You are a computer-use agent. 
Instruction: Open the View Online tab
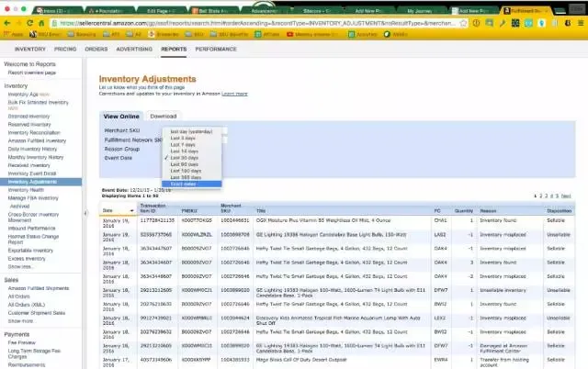point(121,117)
